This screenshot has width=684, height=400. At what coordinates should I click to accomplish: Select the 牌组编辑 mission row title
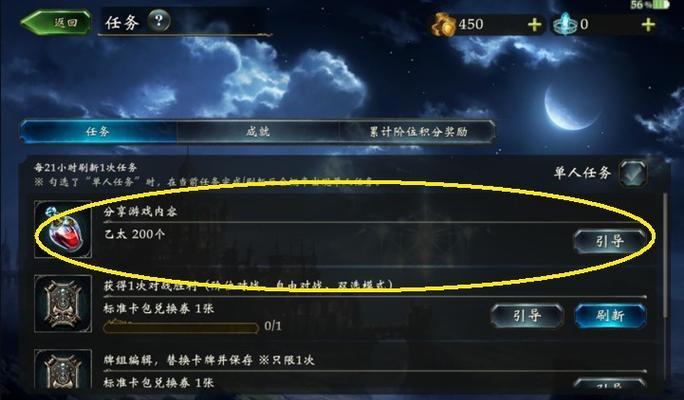(209, 360)
